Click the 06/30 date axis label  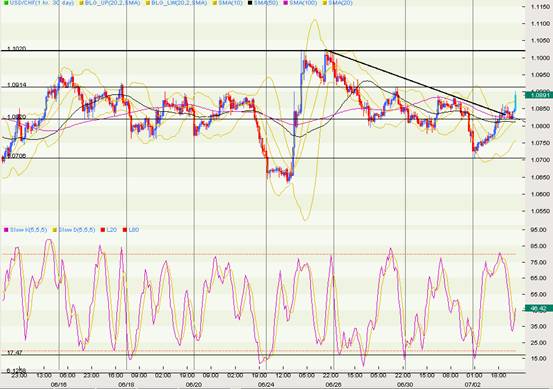click(x=405, y=384)
